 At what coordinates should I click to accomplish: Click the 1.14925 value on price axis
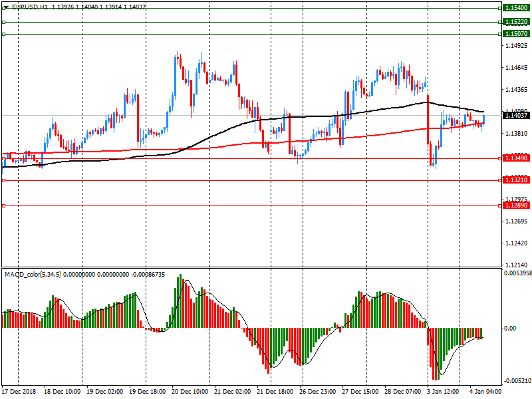click(x=517, y=45)
